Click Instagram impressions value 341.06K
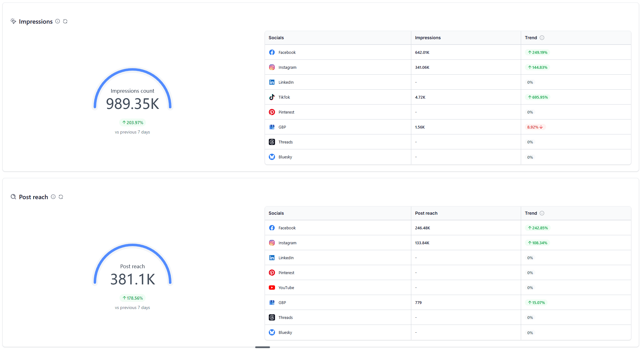Screen dimensions: 644x351 (422, 67)
